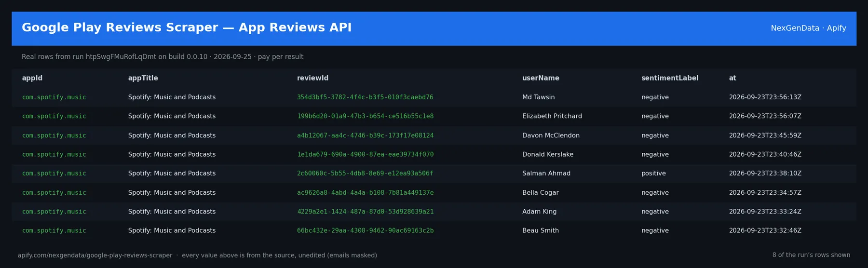Click the NexGenData · Apify label
The height and width of the screenshot is (268, 868).
[808, 28]
